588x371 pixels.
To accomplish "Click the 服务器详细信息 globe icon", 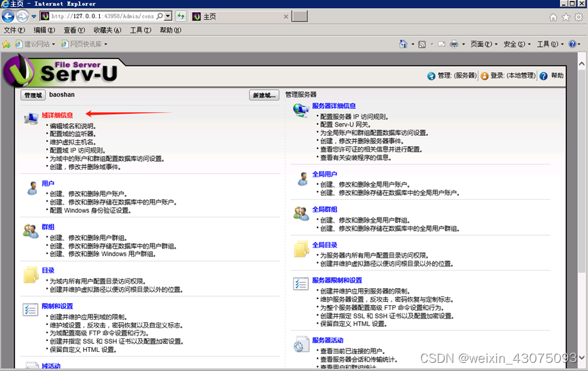I will pos(301,110).
